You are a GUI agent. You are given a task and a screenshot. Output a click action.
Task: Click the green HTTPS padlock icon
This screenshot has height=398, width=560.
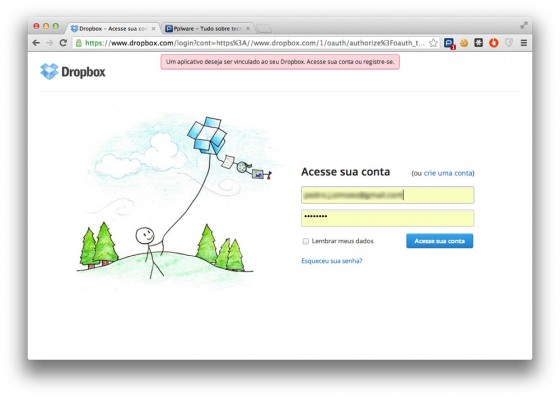coord(79,43)
